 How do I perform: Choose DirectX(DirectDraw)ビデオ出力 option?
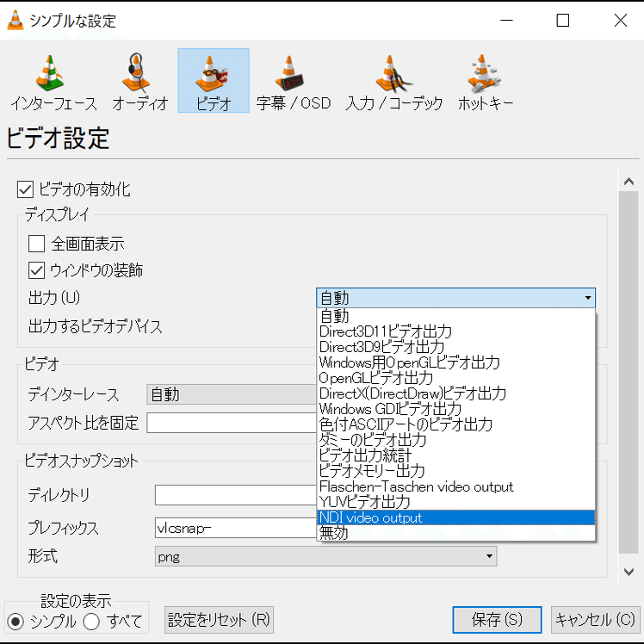456,393
